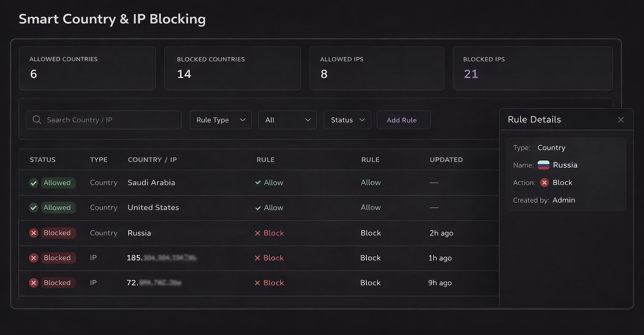Click the checkmark Allow icon for United States

(259, 207)
